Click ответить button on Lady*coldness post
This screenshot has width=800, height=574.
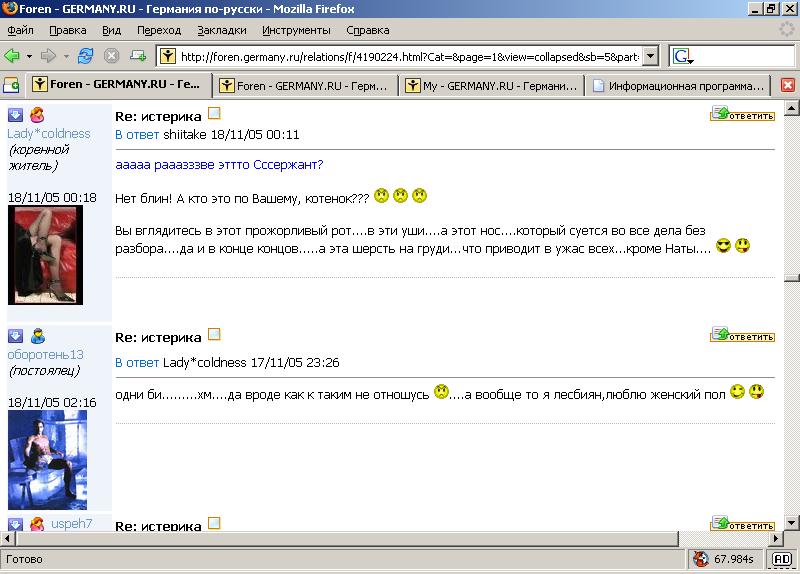pyautogui.click(x=743, y=113)
